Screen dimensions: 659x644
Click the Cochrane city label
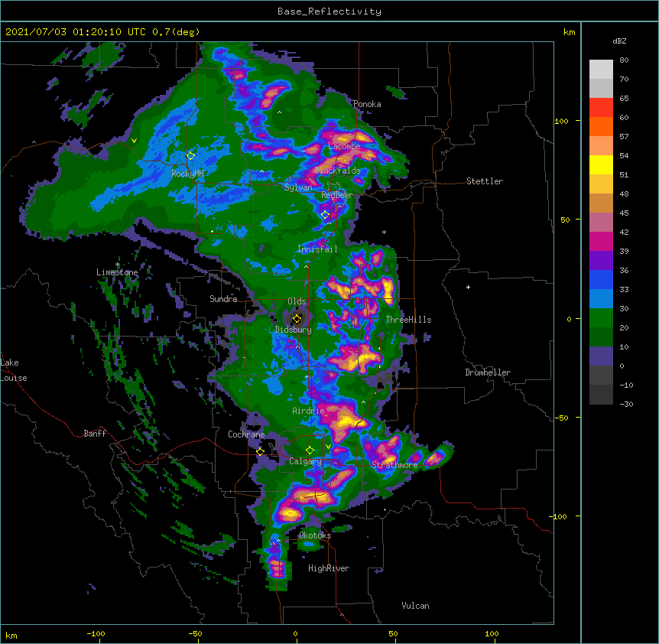246,434
